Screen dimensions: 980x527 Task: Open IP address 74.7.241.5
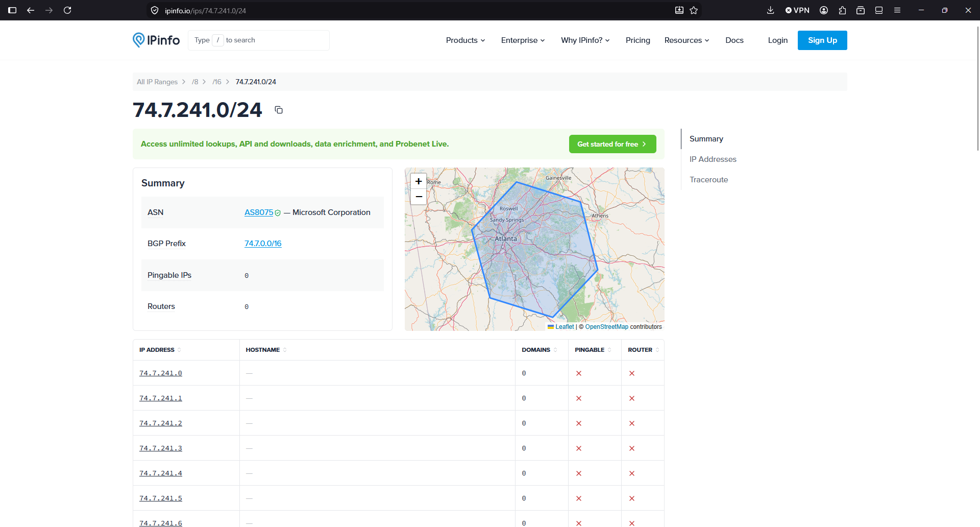pos(161,498)
